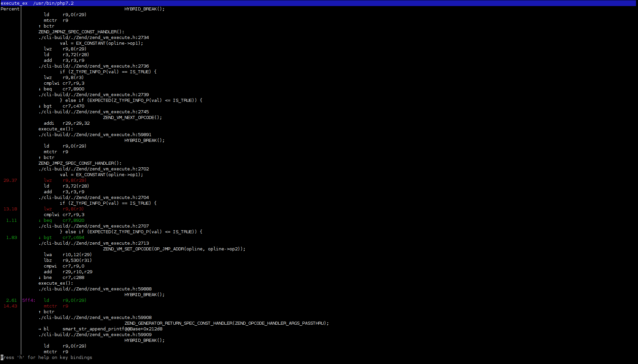This screenshot has width=638, height=364.
Task: Click the cmpwi cr7,r9,0 instruction
Action: pyautogui.click(x=64, y=266)
